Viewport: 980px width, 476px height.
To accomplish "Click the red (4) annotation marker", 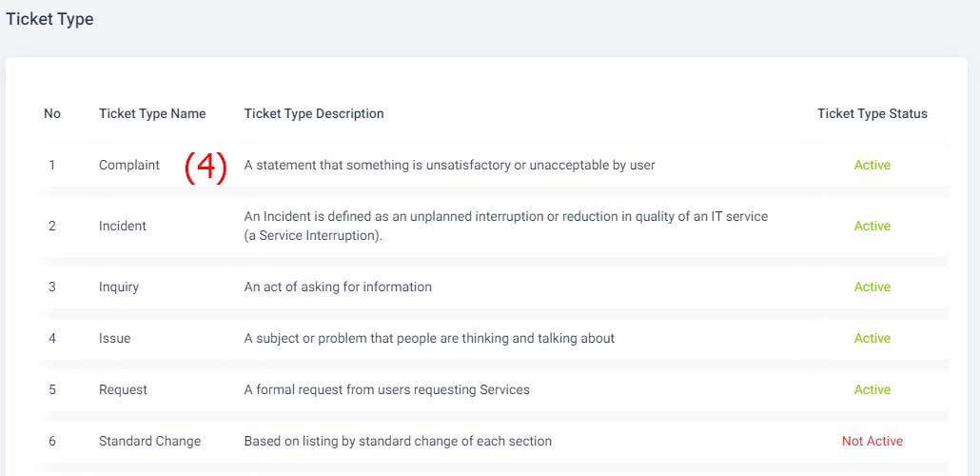I will tap(205, 169).
